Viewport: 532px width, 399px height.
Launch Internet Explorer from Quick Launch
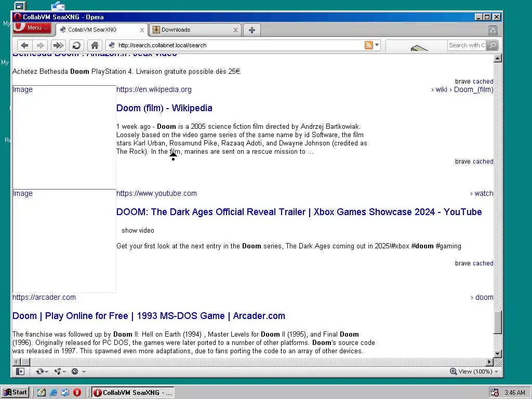pos(54,393)
